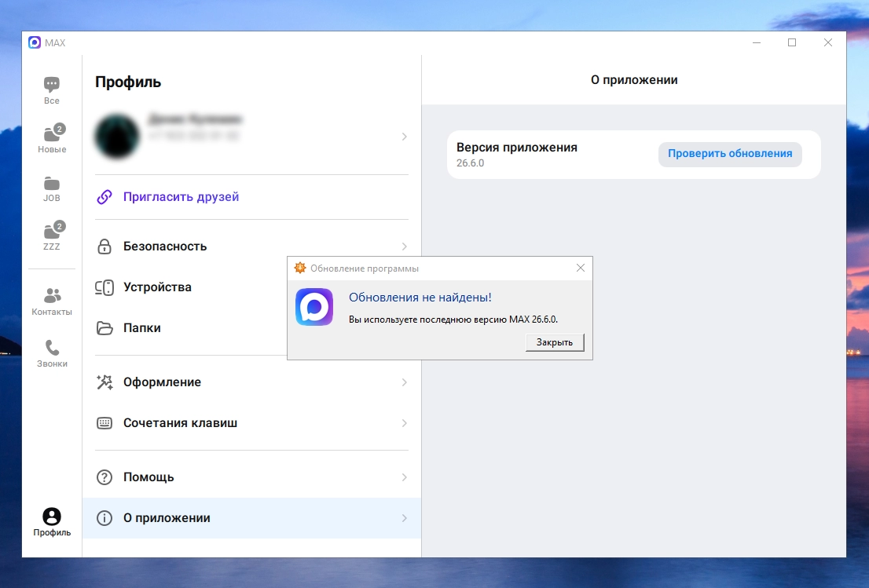This screenshot has height=588, width=869.
Task: Select the JOB folder in sidebar
Action: coord(52,188)
